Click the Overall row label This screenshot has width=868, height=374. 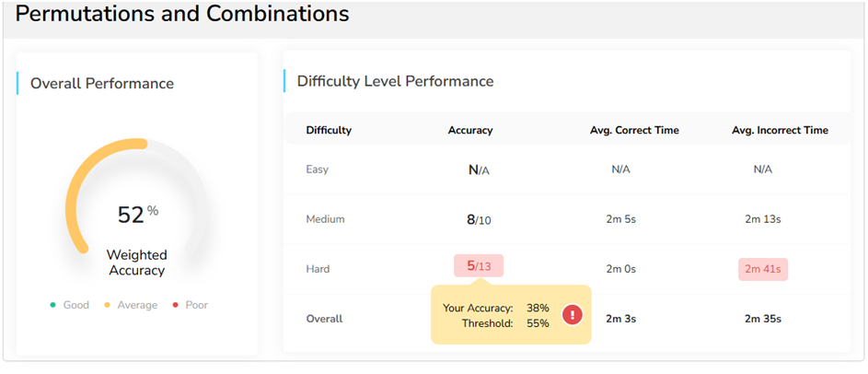pyautogui.click(x=324, y=319)
